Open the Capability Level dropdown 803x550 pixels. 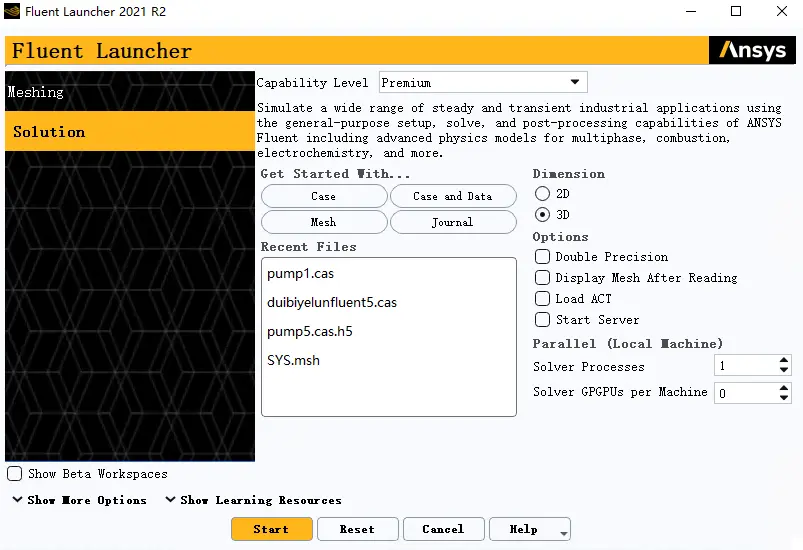483,82
